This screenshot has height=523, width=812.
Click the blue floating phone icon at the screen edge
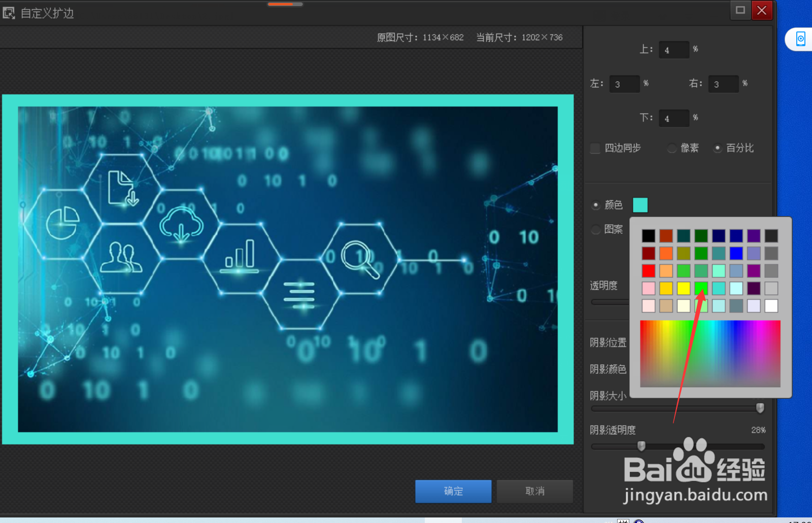[x=800, y=39]
